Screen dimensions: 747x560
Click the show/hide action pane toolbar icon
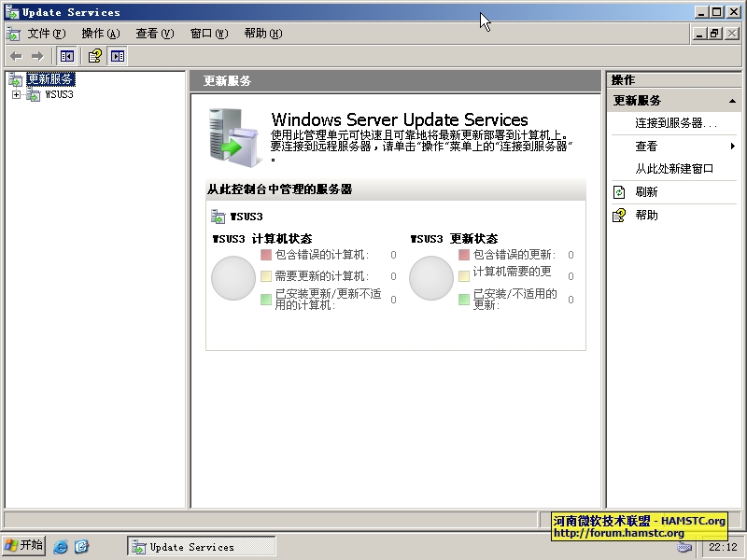click(x=117, y=55)
